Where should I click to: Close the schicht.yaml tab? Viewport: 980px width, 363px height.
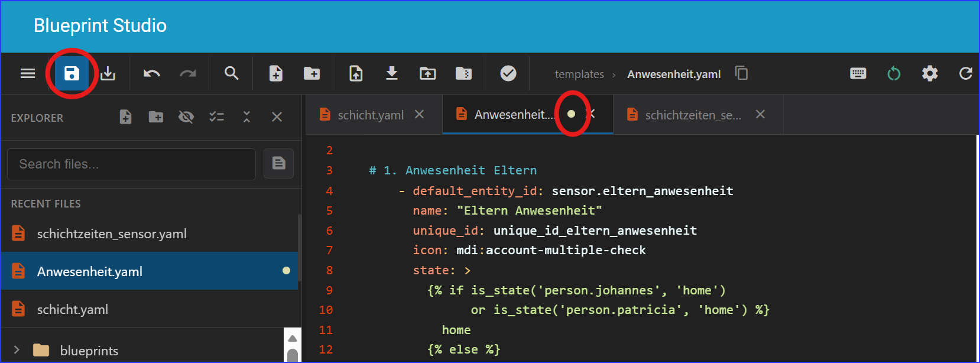point(419,114)
